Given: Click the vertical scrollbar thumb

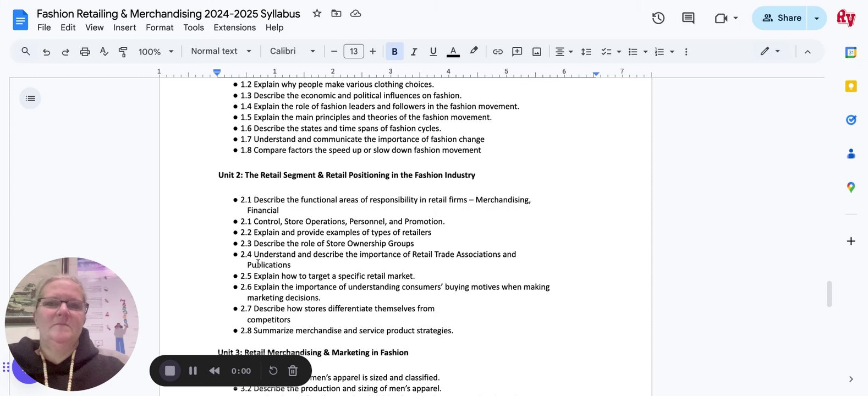Looking at the screenshot, I should [829, 294].
